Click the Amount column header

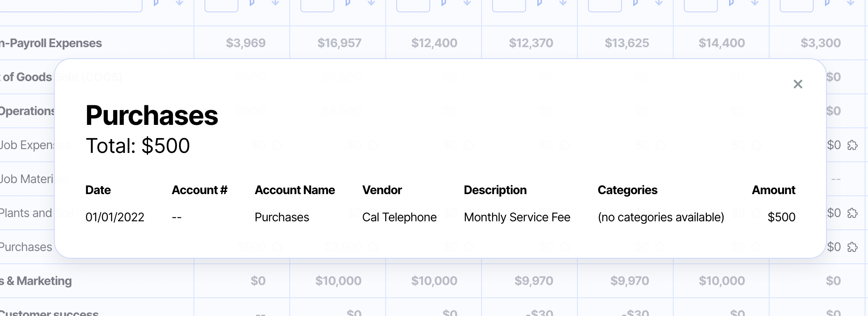[x=773, y=190]
